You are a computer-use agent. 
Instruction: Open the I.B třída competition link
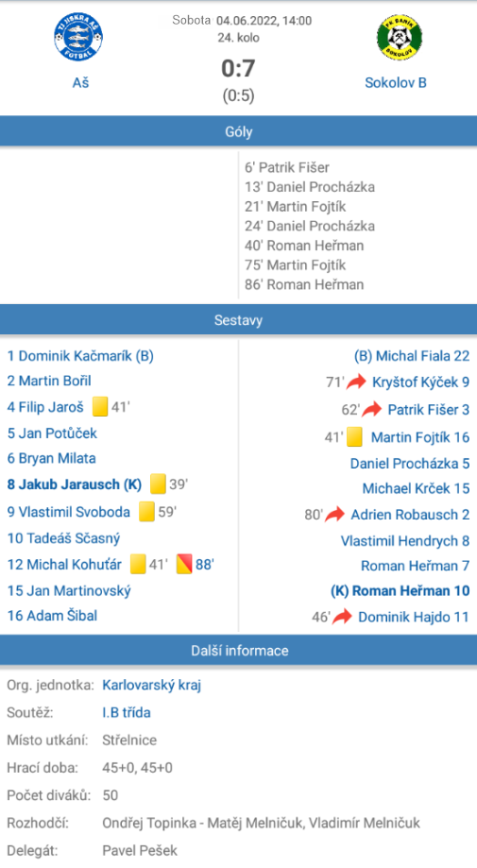click(x=127, y=712)
